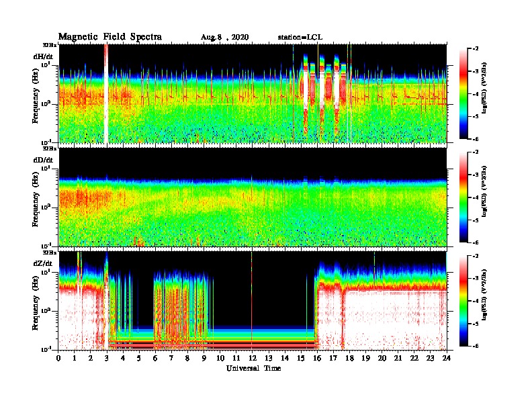Click the "-2" value on dH/dt color scale
This screenshot has width=532, height=411.
476,49
